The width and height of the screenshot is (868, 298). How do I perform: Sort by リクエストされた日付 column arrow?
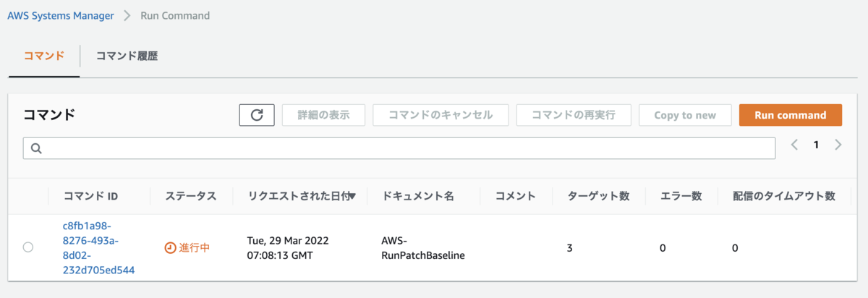[x=352, y=197]
